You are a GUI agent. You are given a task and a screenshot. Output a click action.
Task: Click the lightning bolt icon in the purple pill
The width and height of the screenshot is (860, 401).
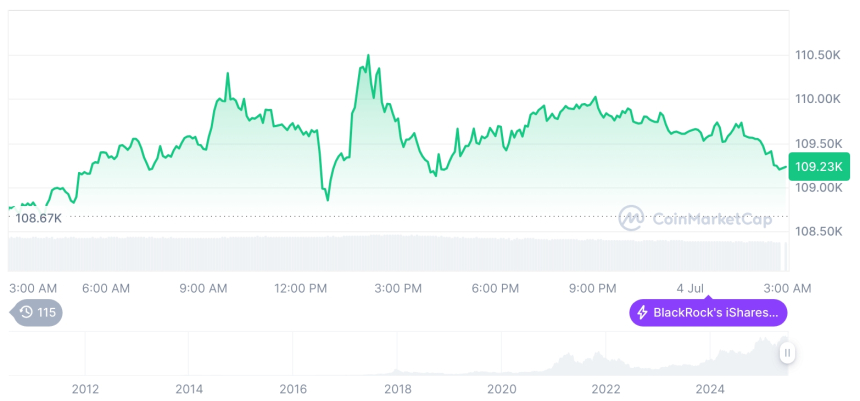click(x=641, y=313)
